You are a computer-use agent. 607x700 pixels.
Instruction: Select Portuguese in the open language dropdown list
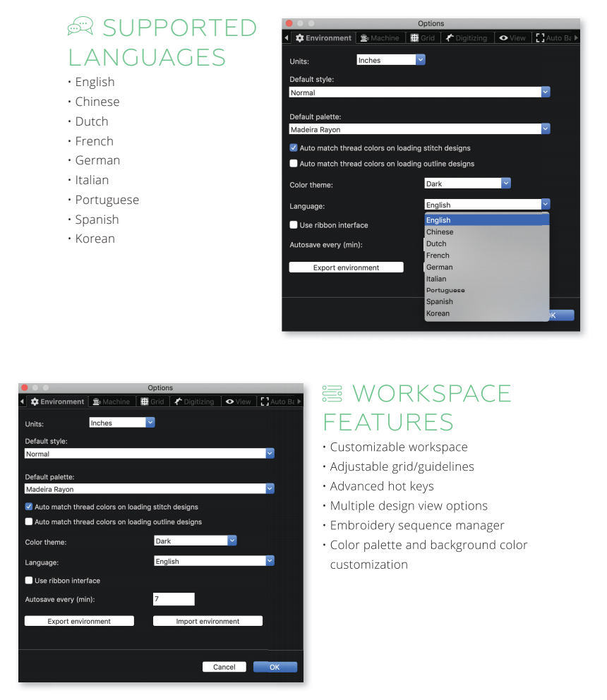(445, 290)
